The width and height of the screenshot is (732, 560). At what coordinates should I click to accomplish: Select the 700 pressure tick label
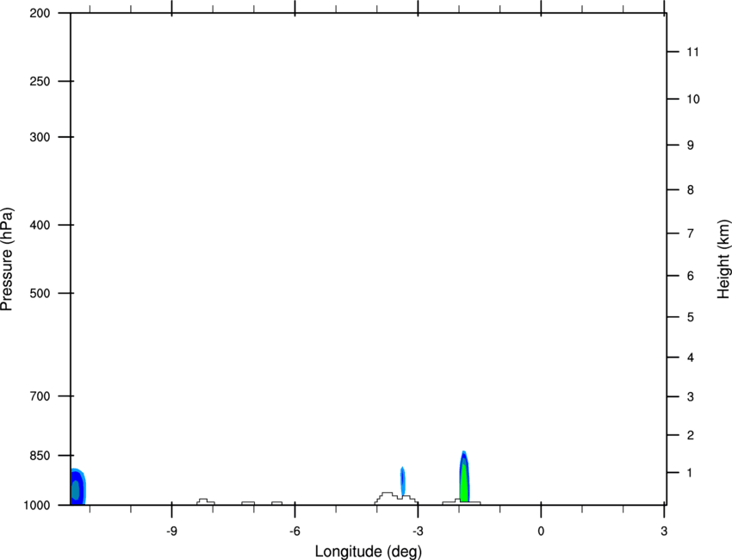[40, 396]
